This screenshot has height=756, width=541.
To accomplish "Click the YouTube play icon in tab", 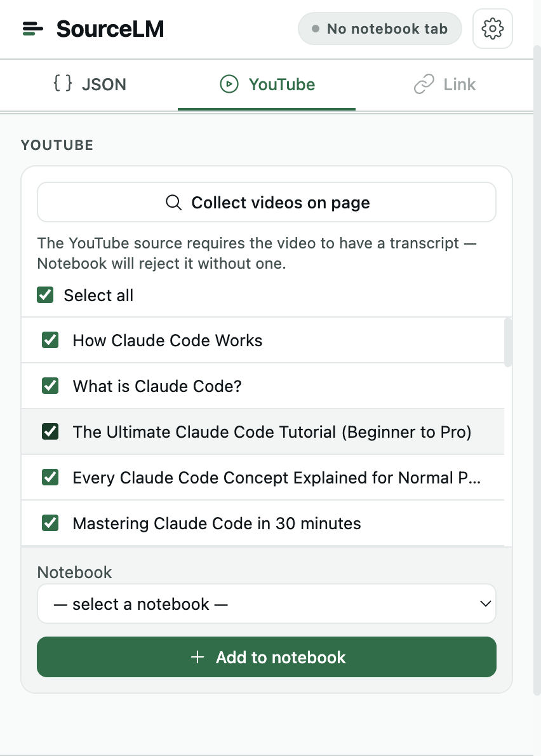I will pos(229,84).
